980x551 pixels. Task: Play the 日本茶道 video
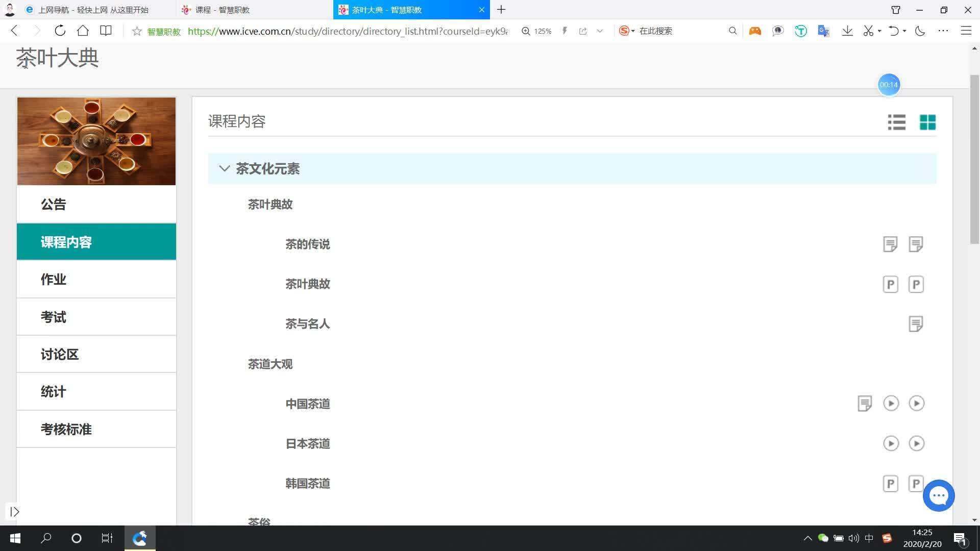[892, 443]
